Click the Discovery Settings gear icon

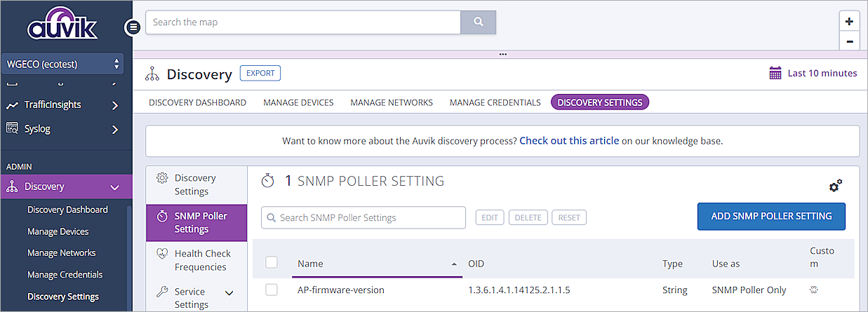coord(162,178)
